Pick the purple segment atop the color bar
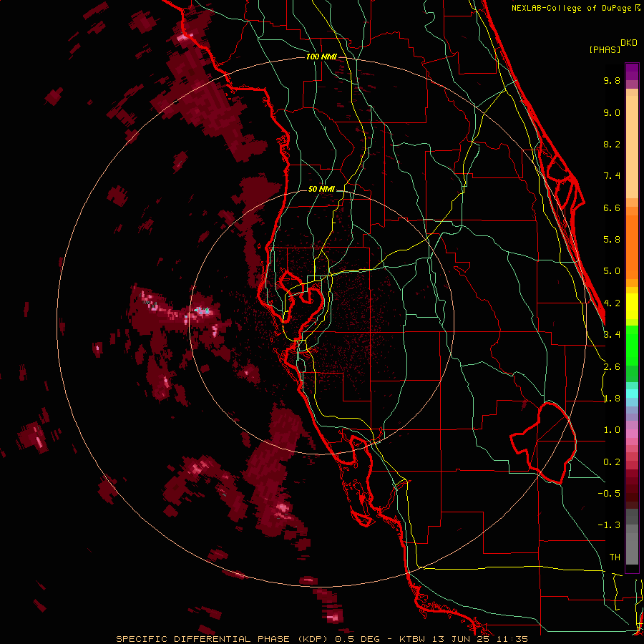 (x=632, y=72)
